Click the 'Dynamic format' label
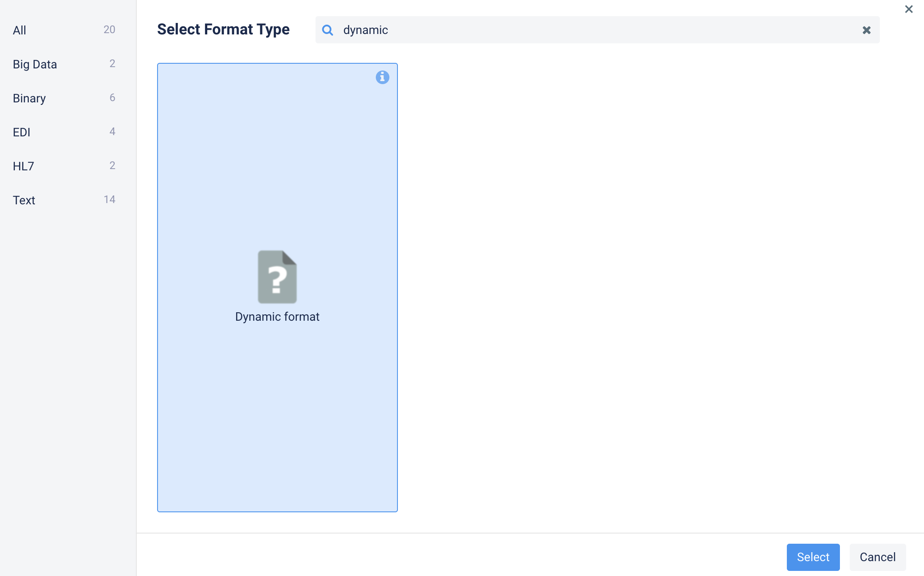Image resolution: width=924 pixels, height=576 pixels. coord(277,317)
